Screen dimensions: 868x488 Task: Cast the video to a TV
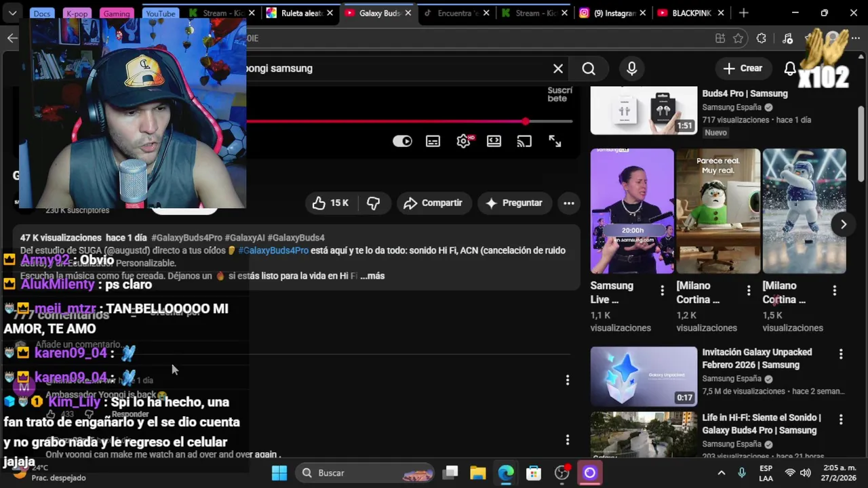pyautogui.click(x=524, y=141)
